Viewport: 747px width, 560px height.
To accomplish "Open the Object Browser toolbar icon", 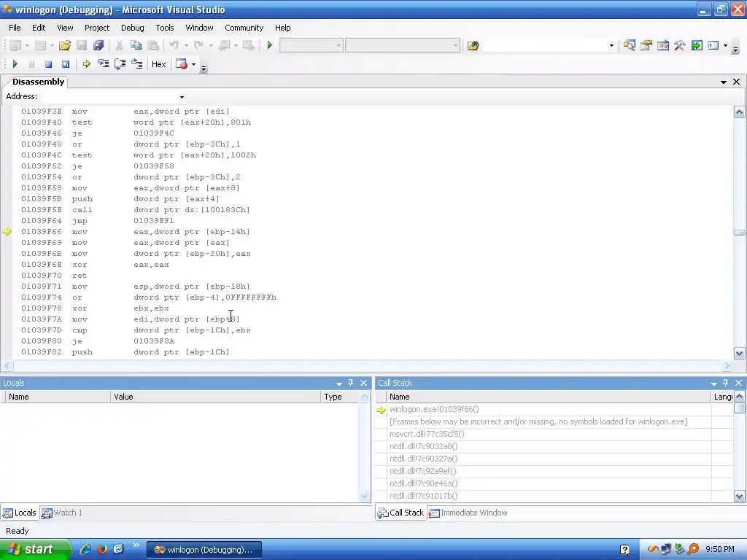I will tap(662, 46).
